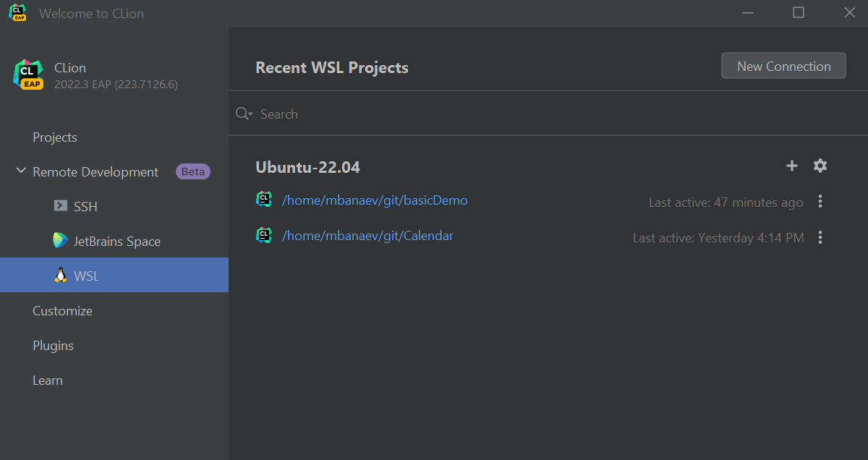Click the basicDemo project CLion icon
The height and width of the screenshot is (460, 868).
(x=264, y=200)
